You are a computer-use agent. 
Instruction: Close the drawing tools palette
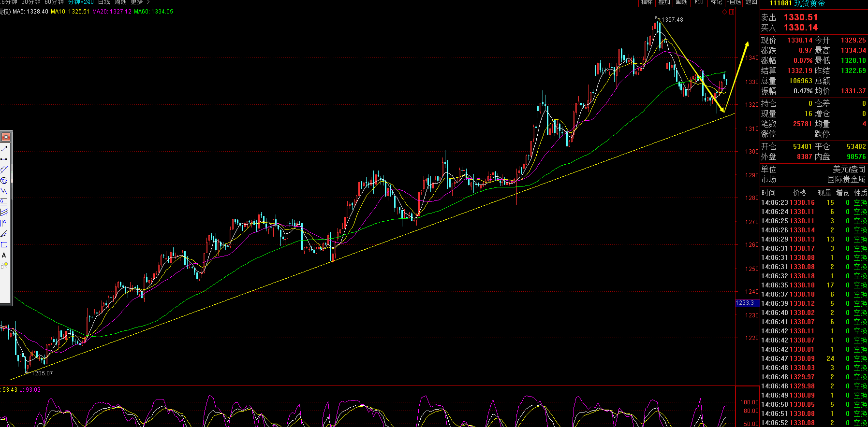pos(6,137)
